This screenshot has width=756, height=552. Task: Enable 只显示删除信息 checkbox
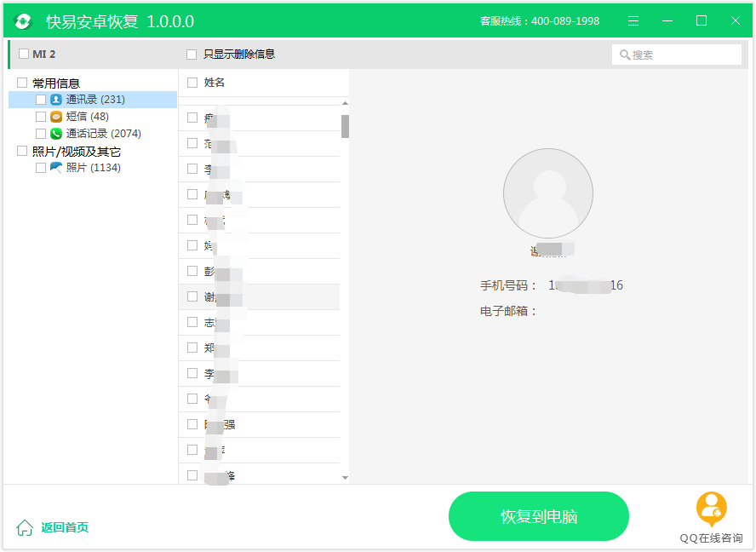point(192,55)
